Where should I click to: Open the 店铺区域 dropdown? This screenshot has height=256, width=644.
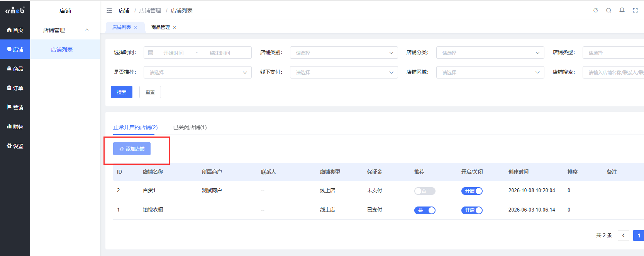pyautogui.click(x=490, y=72)
